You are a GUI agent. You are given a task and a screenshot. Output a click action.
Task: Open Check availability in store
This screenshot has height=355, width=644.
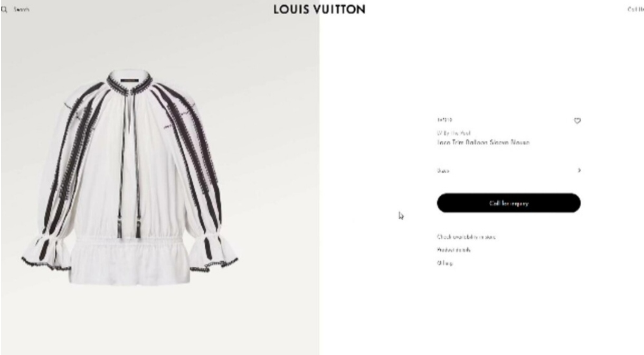[466, 237]
